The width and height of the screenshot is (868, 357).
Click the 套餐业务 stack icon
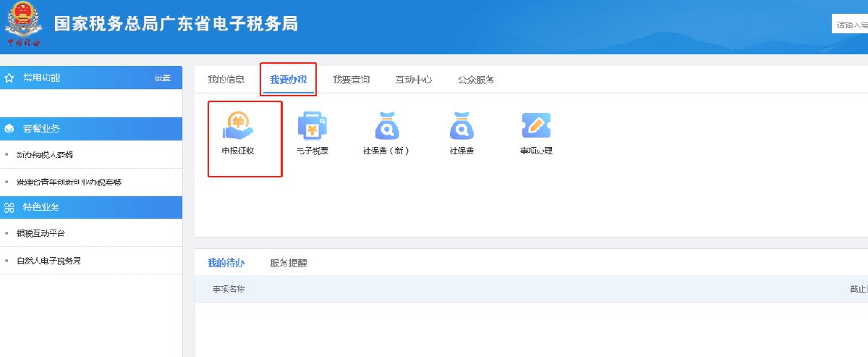9,129
